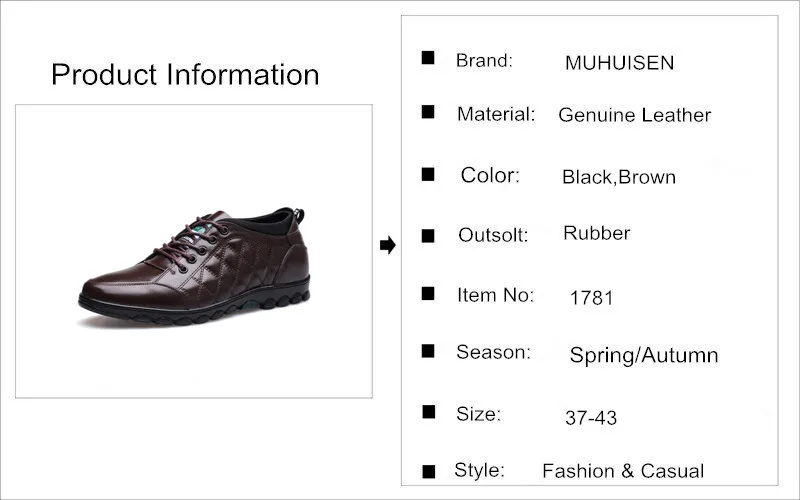Click the Fashion & Casual style text
Screen dimensions: 800x500
[623, 471]
